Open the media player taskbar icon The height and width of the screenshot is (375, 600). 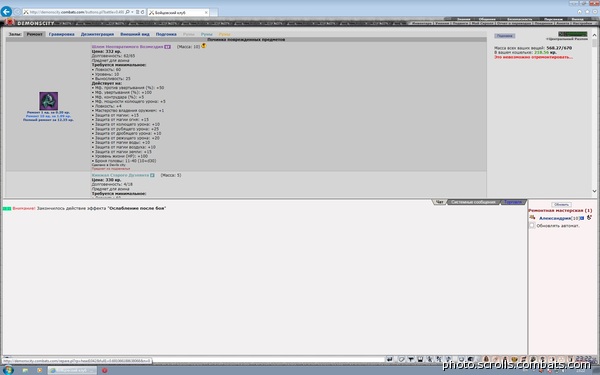(x=39, y=370)
